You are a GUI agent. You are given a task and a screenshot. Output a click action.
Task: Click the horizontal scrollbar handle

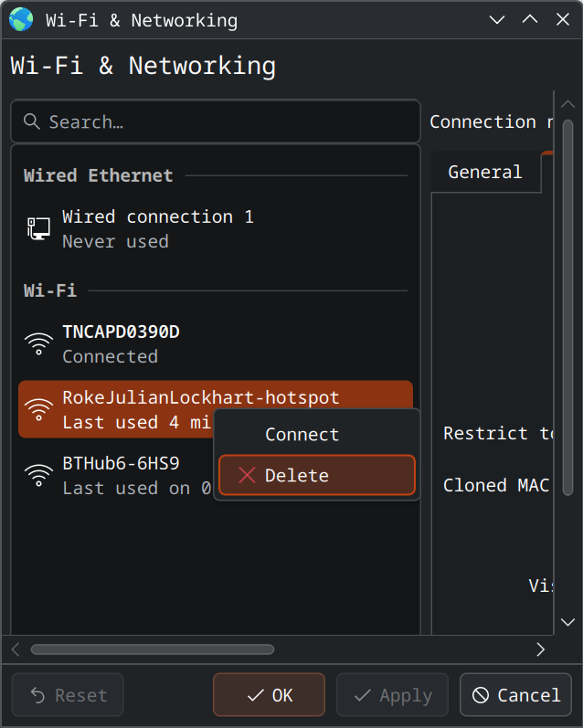152,649
